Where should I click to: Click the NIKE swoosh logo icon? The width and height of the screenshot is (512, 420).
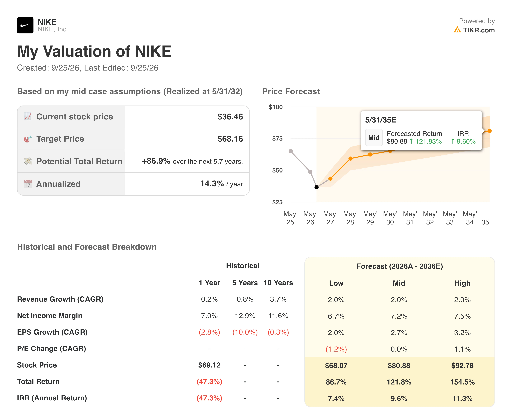[x=25, y=25]
